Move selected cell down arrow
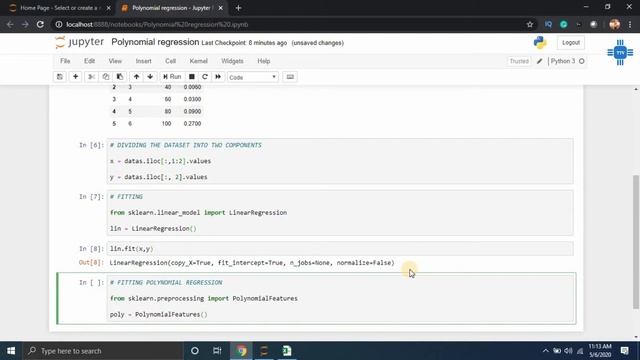The image size is (640, 360). click(150, 77)
